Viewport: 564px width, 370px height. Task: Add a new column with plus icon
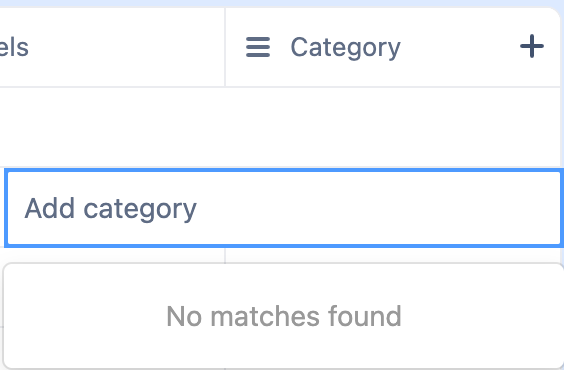[x=532, y=46]
